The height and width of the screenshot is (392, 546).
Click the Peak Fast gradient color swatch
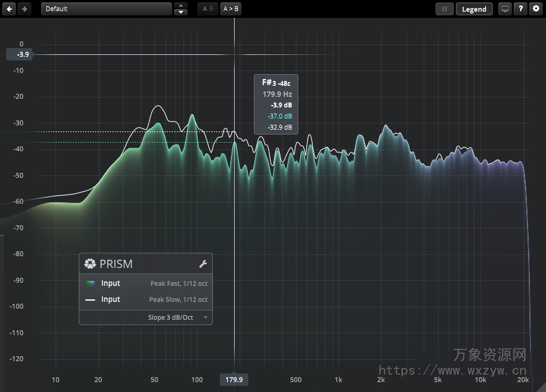pos(90,283)
